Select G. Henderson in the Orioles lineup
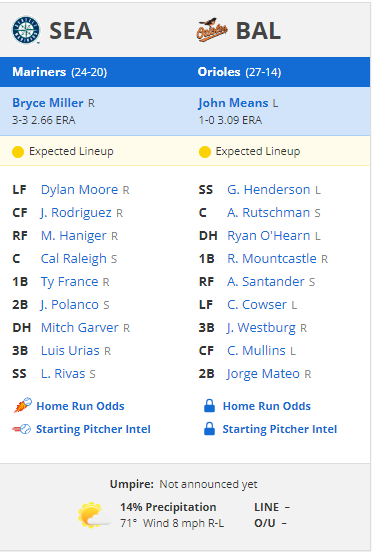Image resolution: width=372 pixels, height=552 pixels. pos(269,190)
